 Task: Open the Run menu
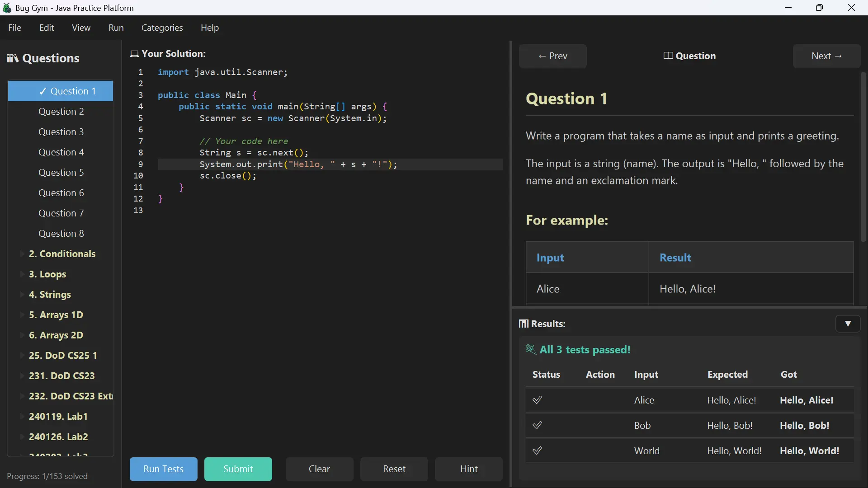[116, 28]
